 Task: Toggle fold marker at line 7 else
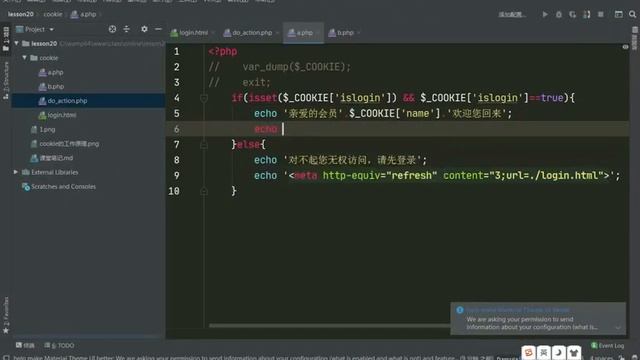204,144
